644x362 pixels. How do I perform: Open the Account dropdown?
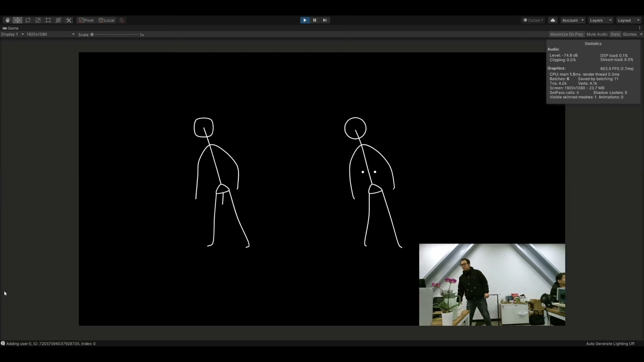tap(573, 20)
